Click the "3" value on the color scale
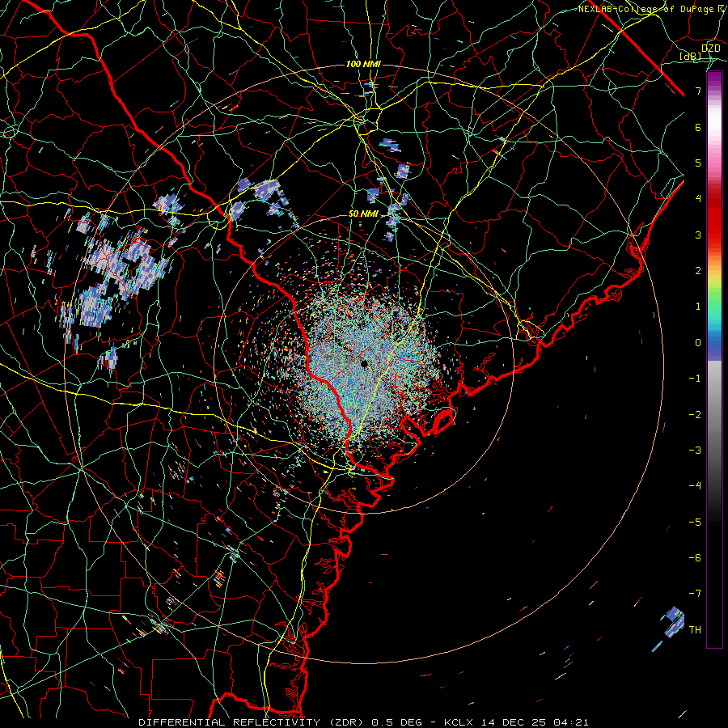The image size is (728, 728). point(698,235)
